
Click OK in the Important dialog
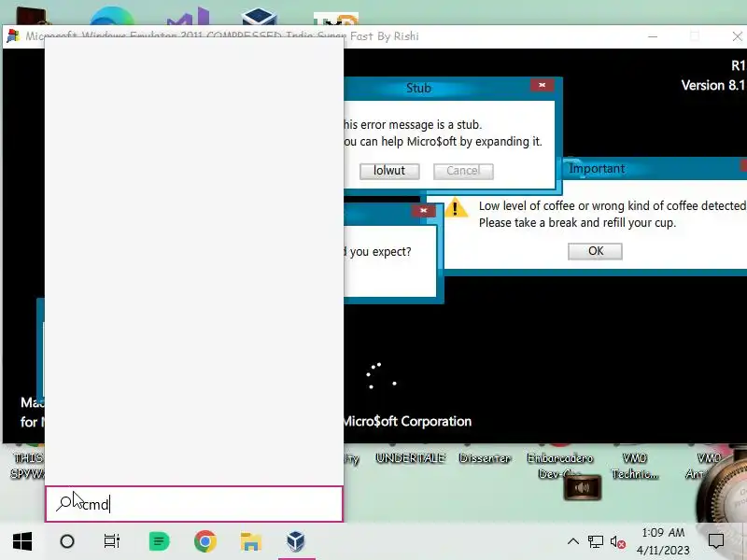coord(595,251)
